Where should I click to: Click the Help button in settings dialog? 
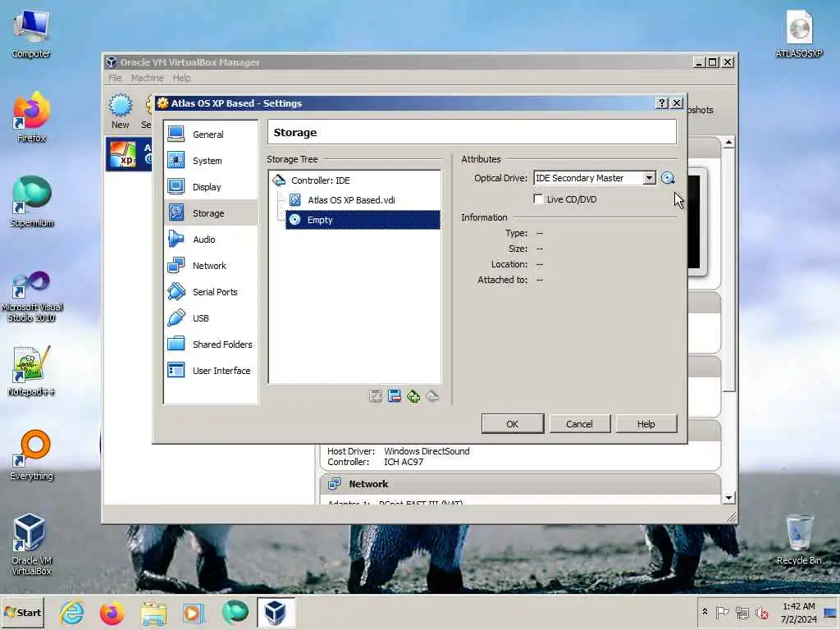tap(646, 424)
